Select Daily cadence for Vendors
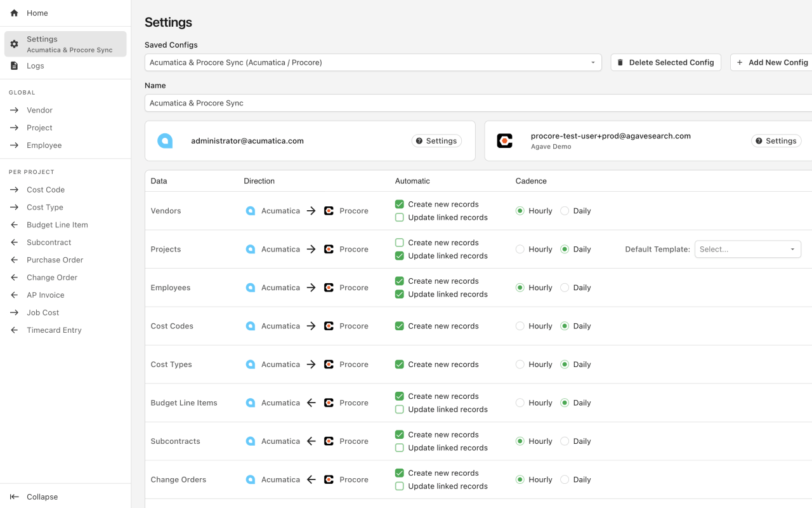 (565, 211)
